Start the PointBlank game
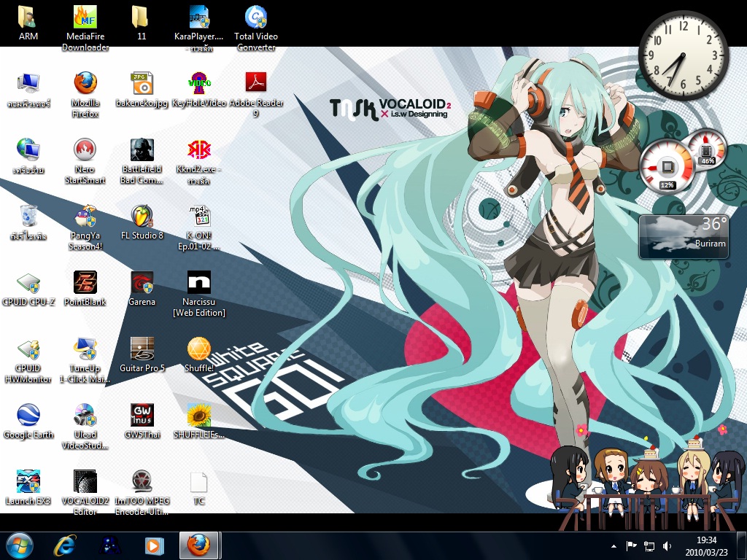Viewport: 747px width, 560px height. coord(85,289)
